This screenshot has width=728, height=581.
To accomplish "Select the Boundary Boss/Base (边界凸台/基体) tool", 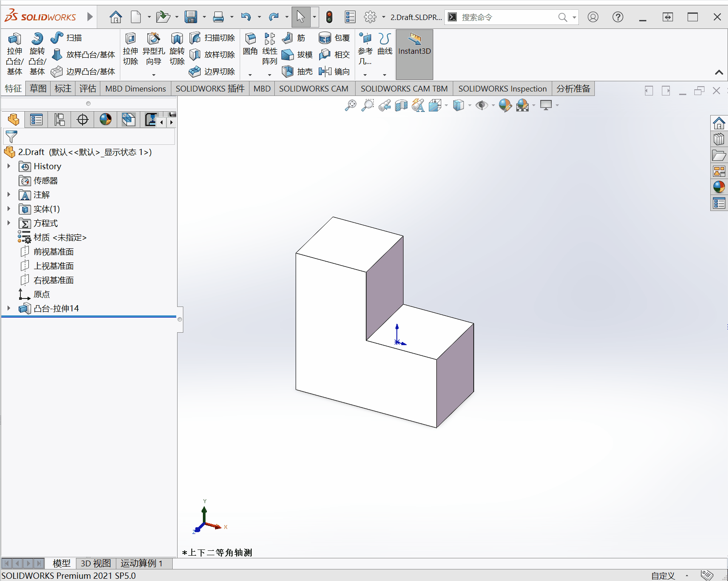I will 83,72.
